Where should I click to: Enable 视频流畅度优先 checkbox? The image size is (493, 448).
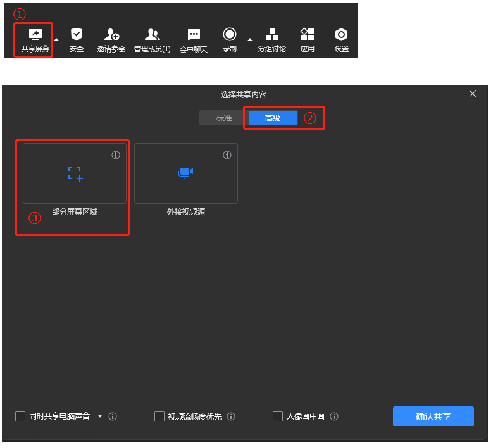(159, 416)
